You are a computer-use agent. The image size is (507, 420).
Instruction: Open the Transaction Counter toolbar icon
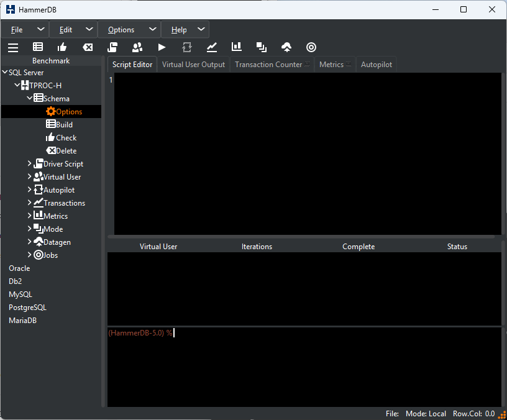coord(212,47)
